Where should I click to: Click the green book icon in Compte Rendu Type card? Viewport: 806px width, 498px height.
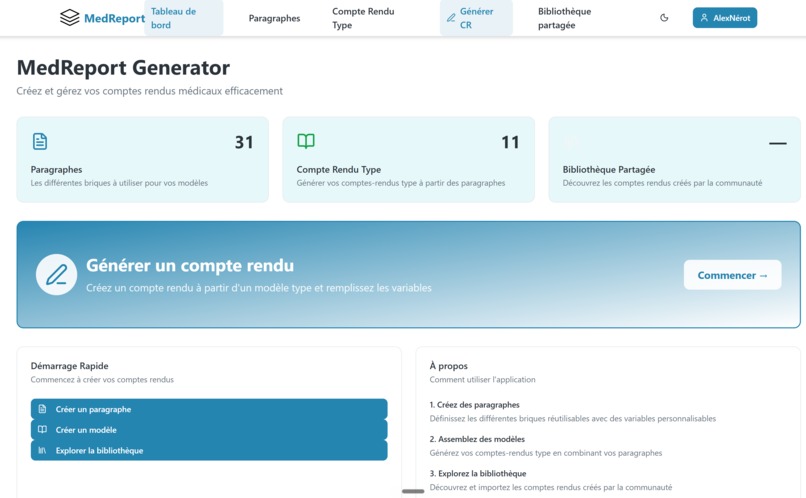pyautogui.click(x=306, y=141)
